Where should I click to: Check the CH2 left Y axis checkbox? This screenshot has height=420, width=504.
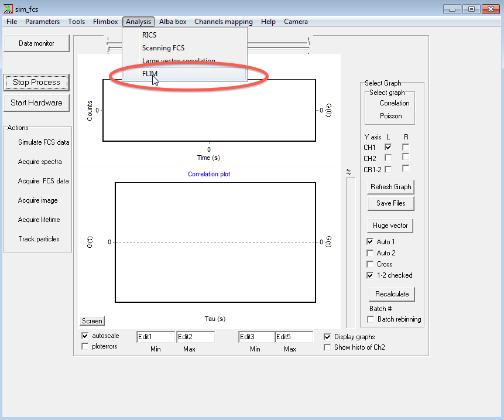(388, 158)
